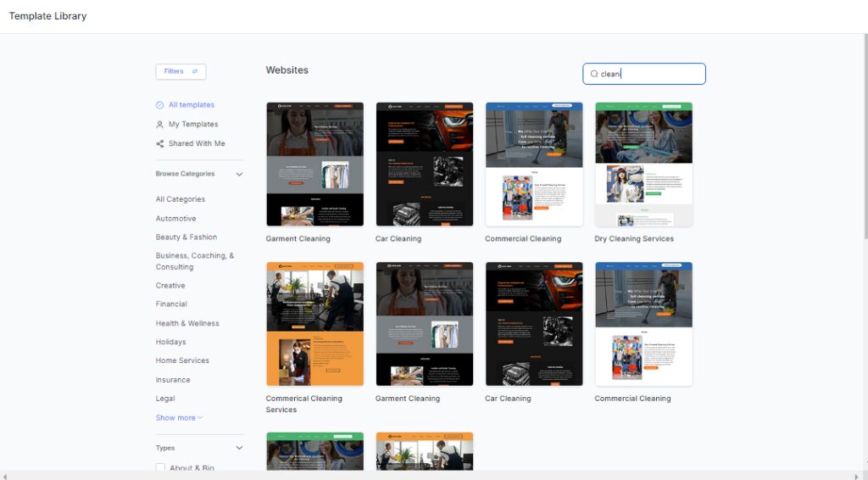Collapse the Browse Categories section
The width and height of the screenshot is (868, 480).
(x=239, y=175)
